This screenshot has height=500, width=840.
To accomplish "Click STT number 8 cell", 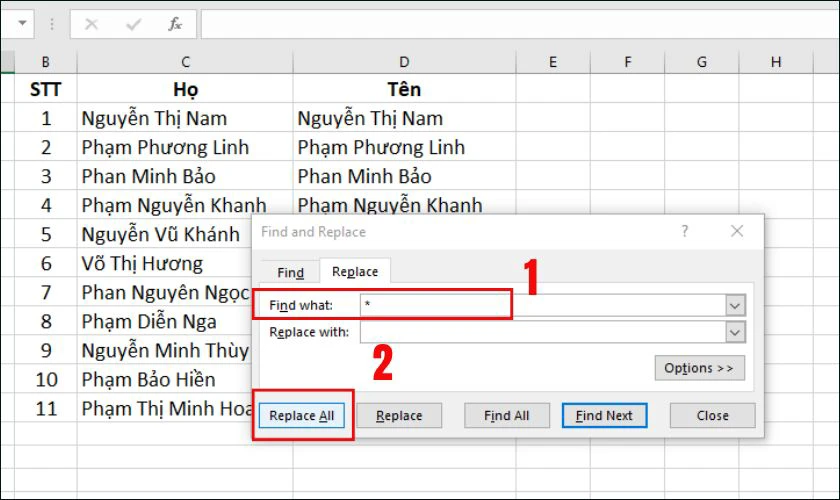I will coord(46,321).
